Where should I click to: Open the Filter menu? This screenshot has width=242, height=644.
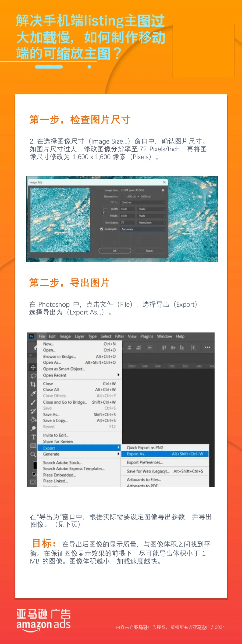pyautogui.click(x=119, y=336)
